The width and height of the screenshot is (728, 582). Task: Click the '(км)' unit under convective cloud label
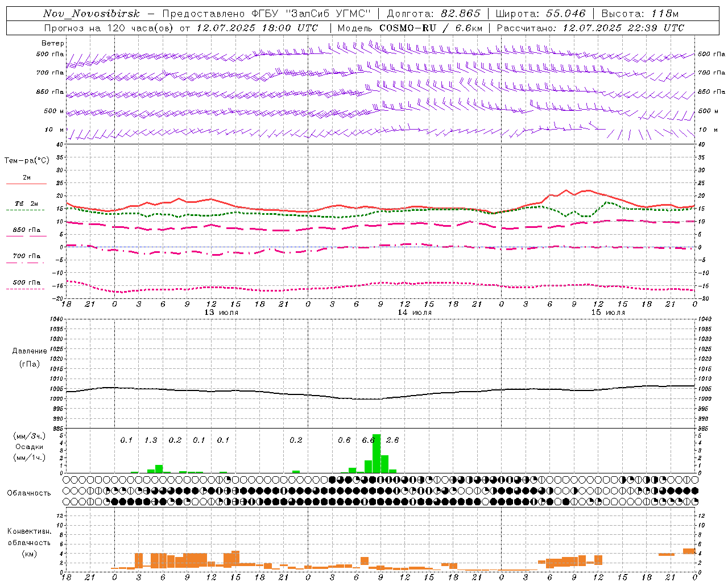29,554
